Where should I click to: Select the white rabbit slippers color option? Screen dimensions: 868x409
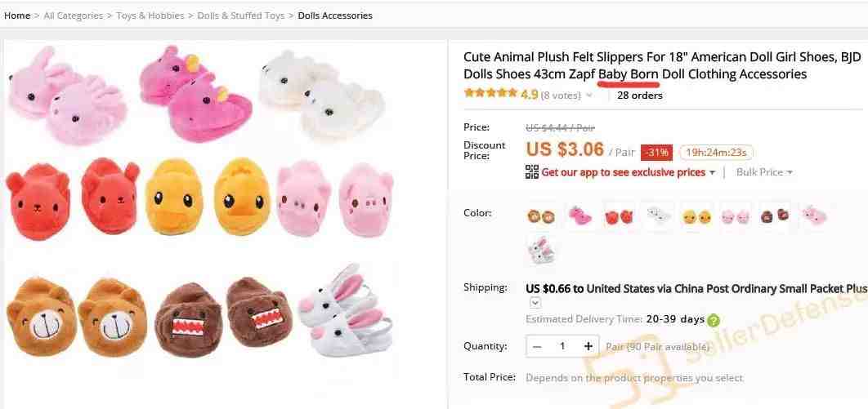(x=541, y=251)
